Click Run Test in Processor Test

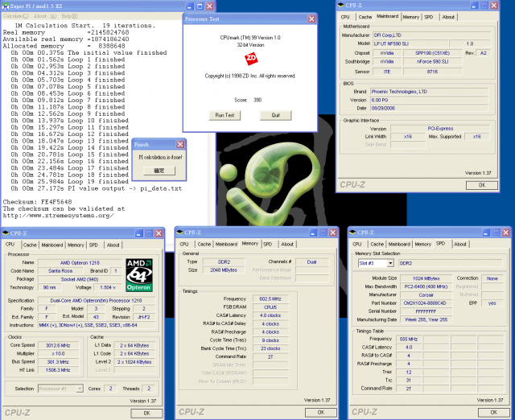[225, 115]
